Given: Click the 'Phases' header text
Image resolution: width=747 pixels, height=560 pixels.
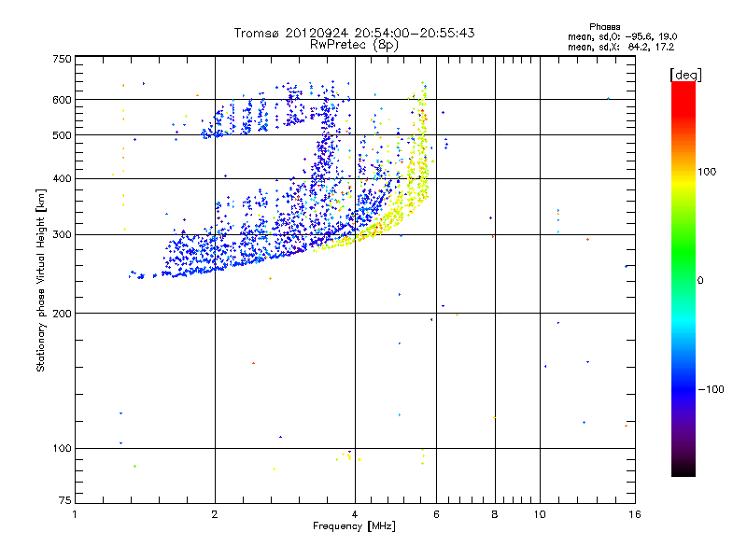Looking at the screenshot, I should click(x=604, y=27).
